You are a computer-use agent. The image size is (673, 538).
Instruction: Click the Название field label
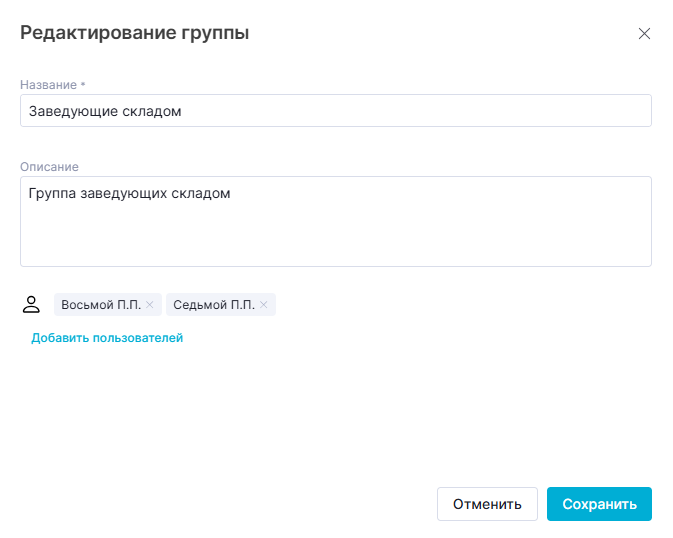pyautogui.click(x=48, y=85)
